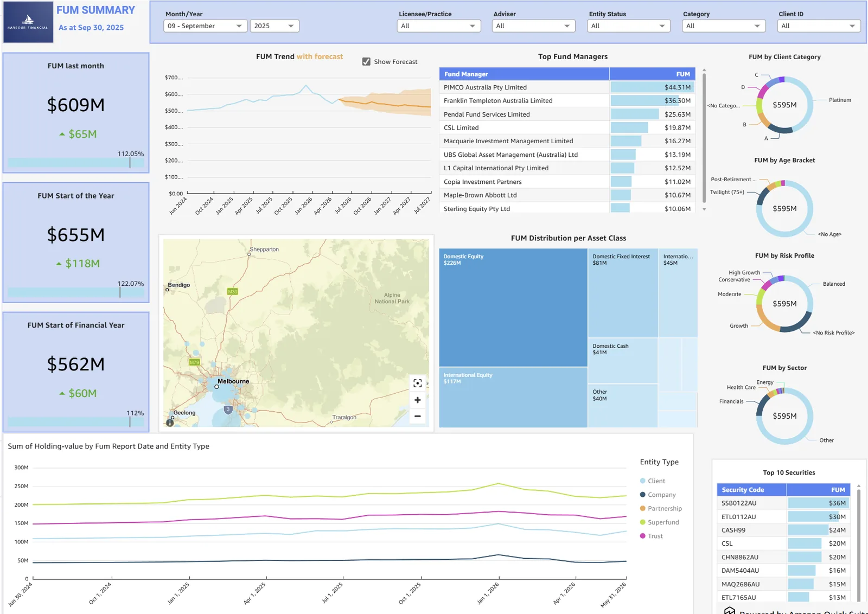Zoom out the map with minus button
868x614 pixels.
click(417, 416)
